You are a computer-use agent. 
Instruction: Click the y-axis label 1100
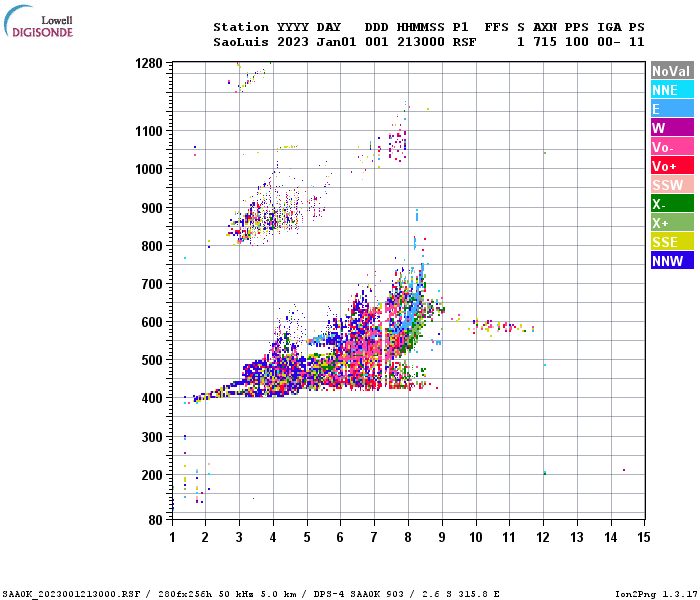[149, 131]
